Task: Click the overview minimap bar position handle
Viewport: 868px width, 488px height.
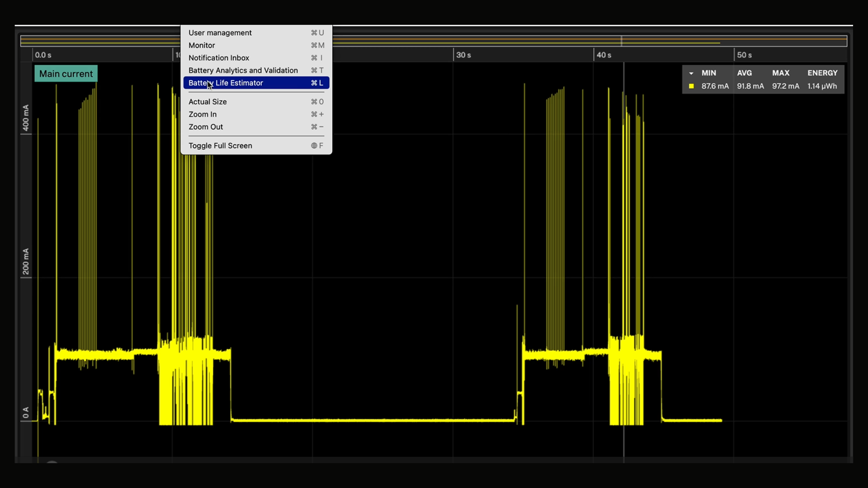Action: 622,41
